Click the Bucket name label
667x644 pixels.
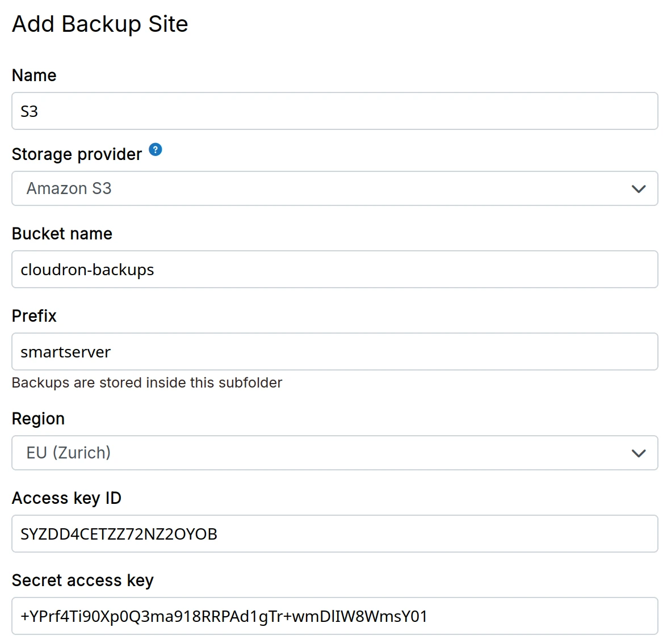coord(62,234)
